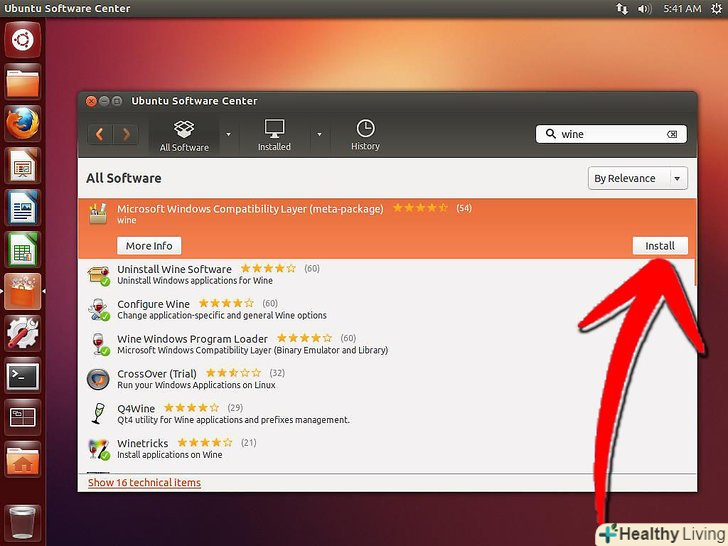Open Workspace Switcher launcher icon

22,416
